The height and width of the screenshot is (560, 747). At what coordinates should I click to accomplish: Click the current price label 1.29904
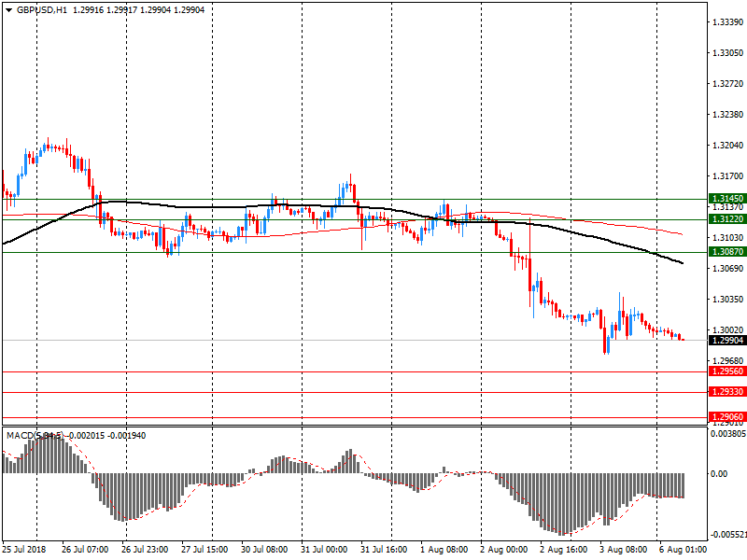(726, 341)
